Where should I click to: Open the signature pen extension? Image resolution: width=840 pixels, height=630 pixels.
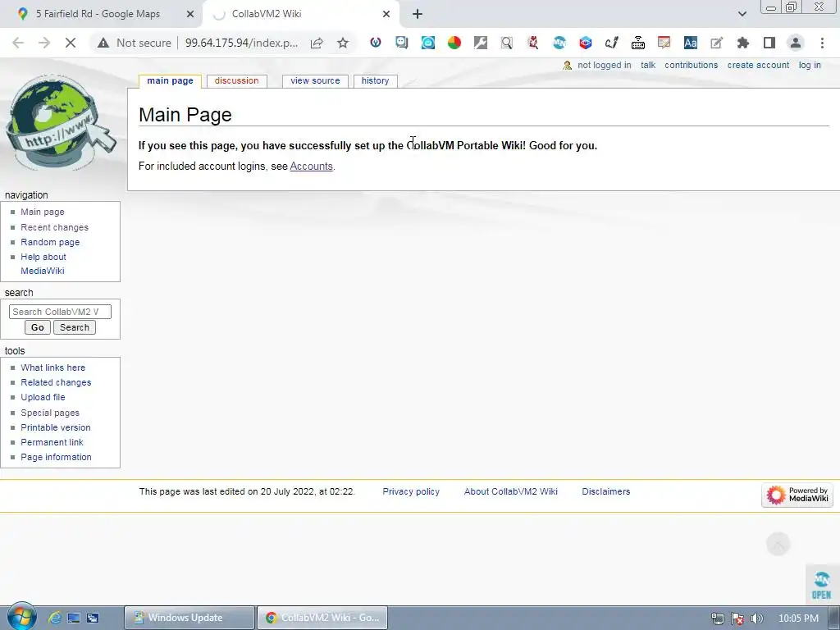click(612, 43)
